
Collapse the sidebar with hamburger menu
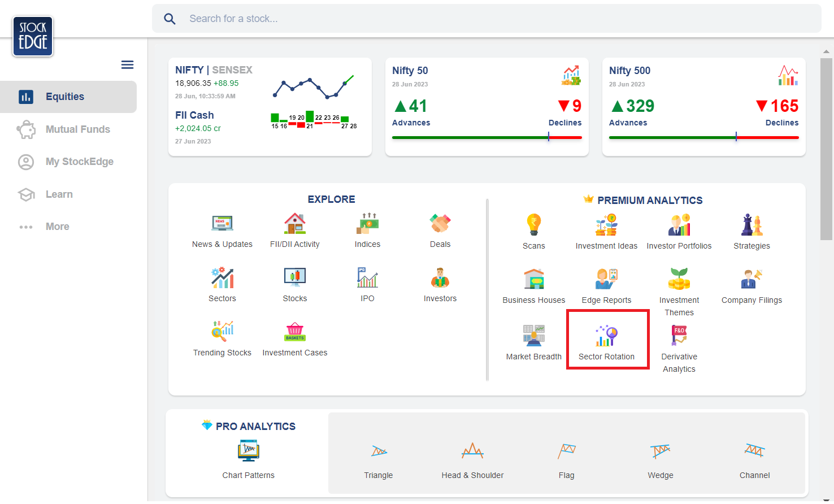click(128, 64)
